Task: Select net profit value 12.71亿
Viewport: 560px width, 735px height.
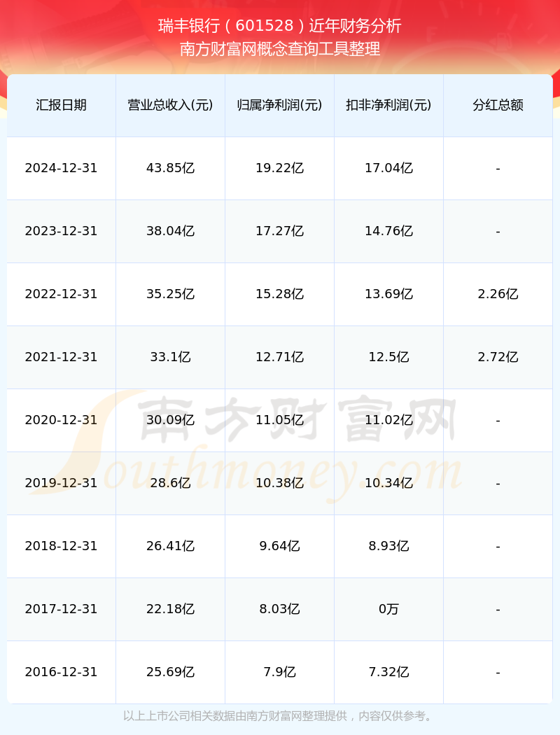Action: (280, 357)
